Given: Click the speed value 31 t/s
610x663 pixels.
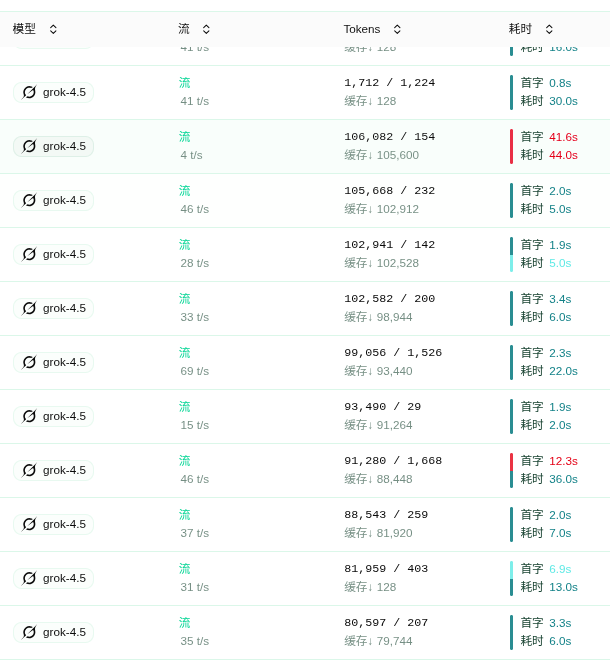Looking at the screenshot, I should click(x=195, y=587).
